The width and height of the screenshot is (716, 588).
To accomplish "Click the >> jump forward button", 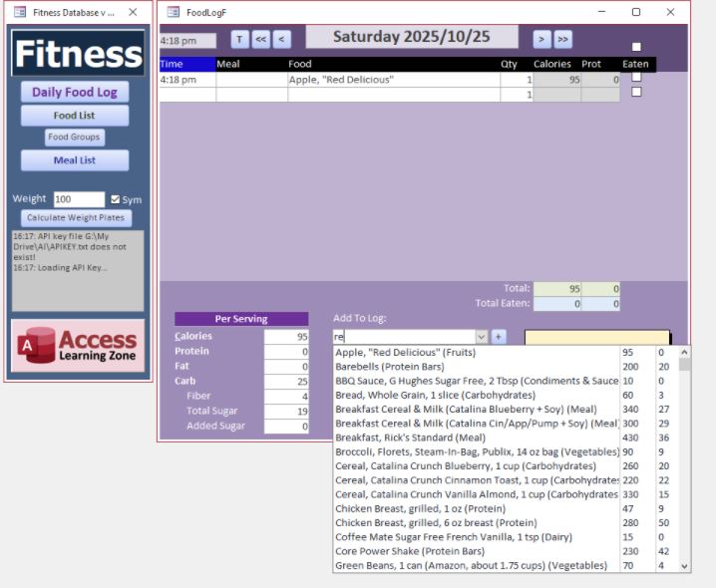I will click(x=562, y=40).
